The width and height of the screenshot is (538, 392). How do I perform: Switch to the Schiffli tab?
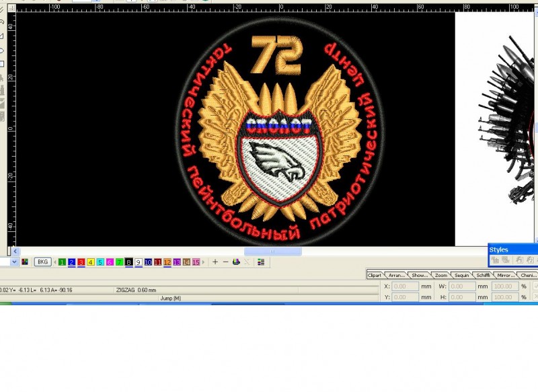point(483,275)
